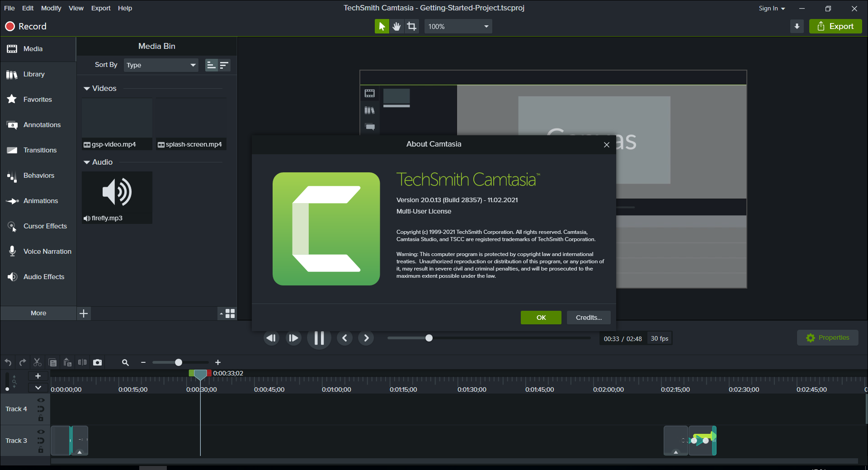
Task: Open the Help menu
Action: click(125, 8)
